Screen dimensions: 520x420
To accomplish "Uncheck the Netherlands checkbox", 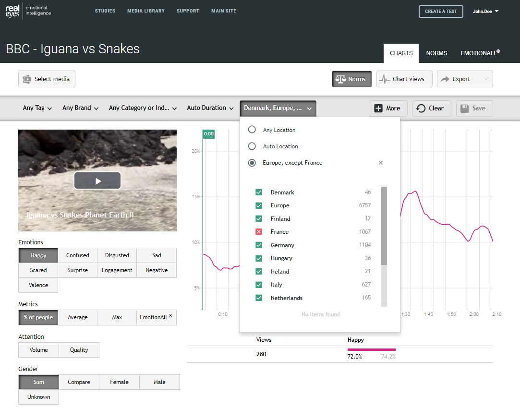I will [x=259, y=298].
